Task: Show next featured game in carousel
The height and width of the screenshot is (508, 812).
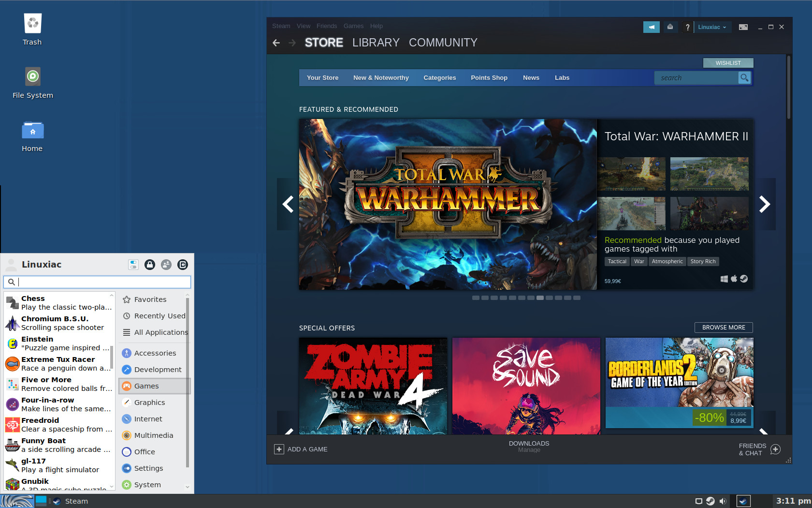Action: [764, 204]
